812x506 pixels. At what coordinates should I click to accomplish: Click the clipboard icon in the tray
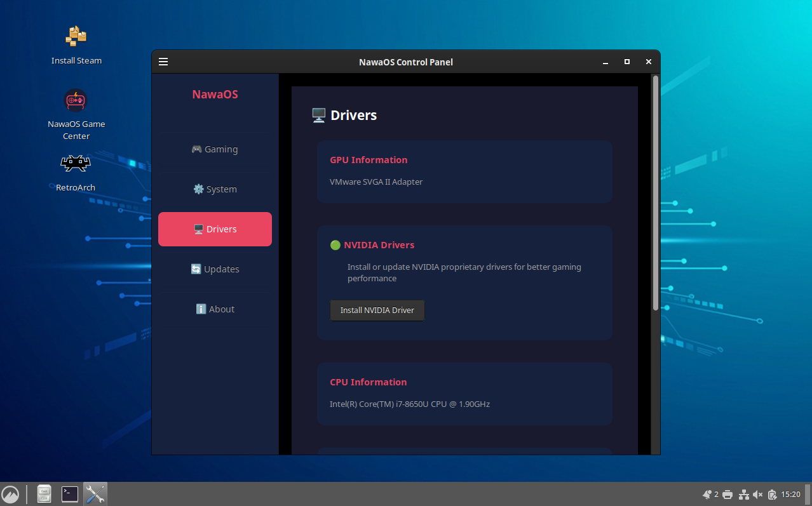(773, 494)
